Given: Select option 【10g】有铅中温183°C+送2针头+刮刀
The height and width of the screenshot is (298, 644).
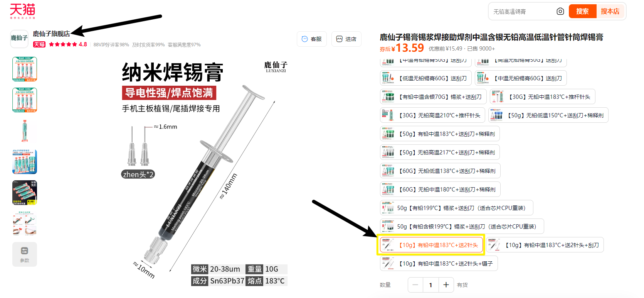Looking at the screenshot, I should (x=545, y=245).
